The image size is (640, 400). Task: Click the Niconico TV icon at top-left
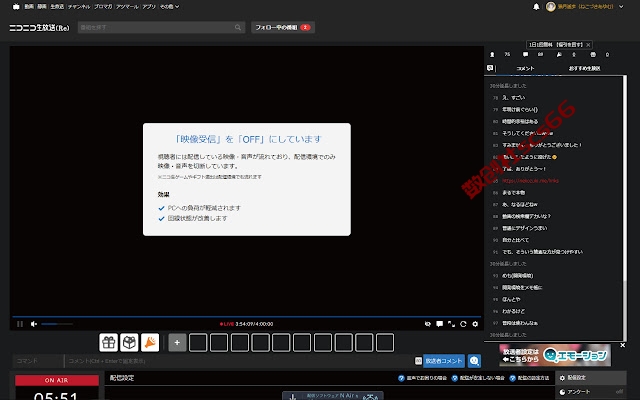(x=16, y=7)
